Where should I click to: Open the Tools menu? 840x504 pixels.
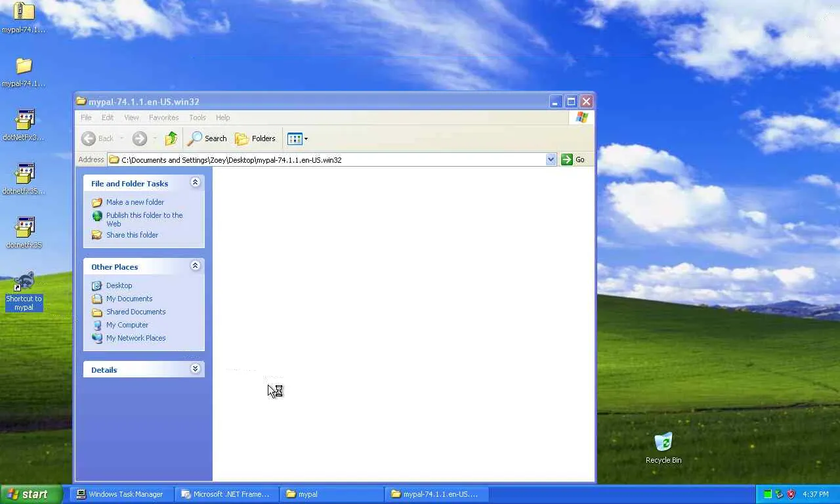(198, 117)
